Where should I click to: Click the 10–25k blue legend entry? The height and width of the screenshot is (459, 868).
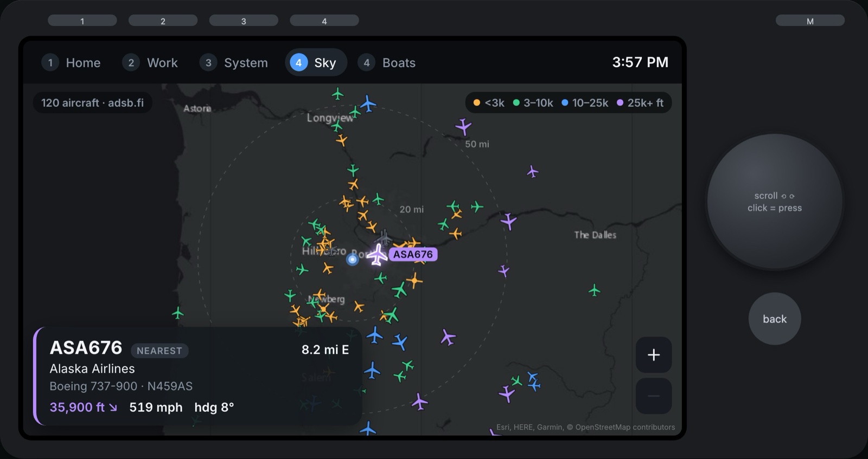pyautogui.click(x=585, y=103)
